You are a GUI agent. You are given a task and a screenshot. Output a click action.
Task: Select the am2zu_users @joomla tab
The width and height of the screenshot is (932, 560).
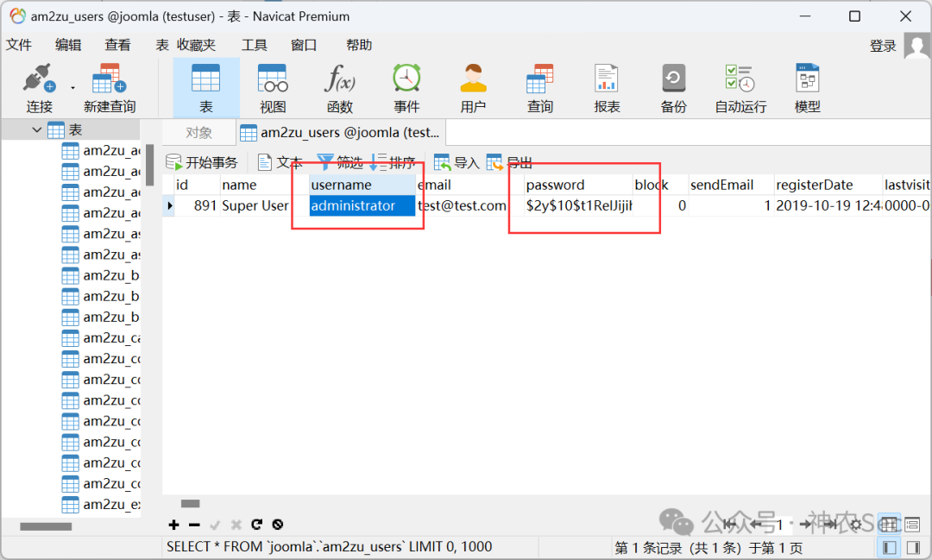coord(341,133)
